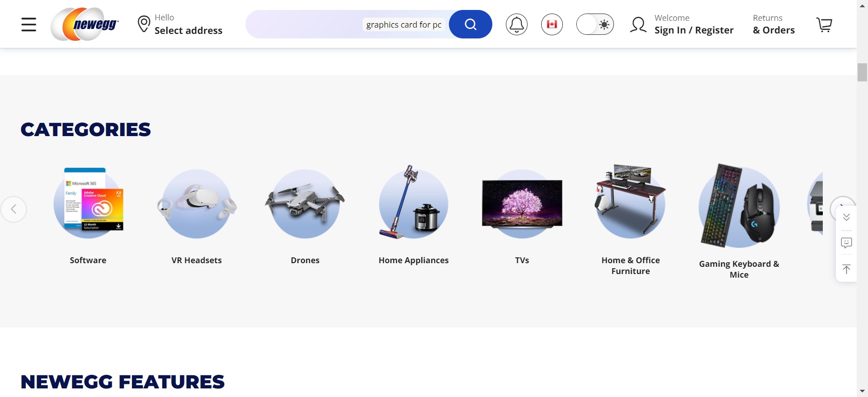
Task: Click the feedback smiley icon in the side panel
Action: [846, 243]
